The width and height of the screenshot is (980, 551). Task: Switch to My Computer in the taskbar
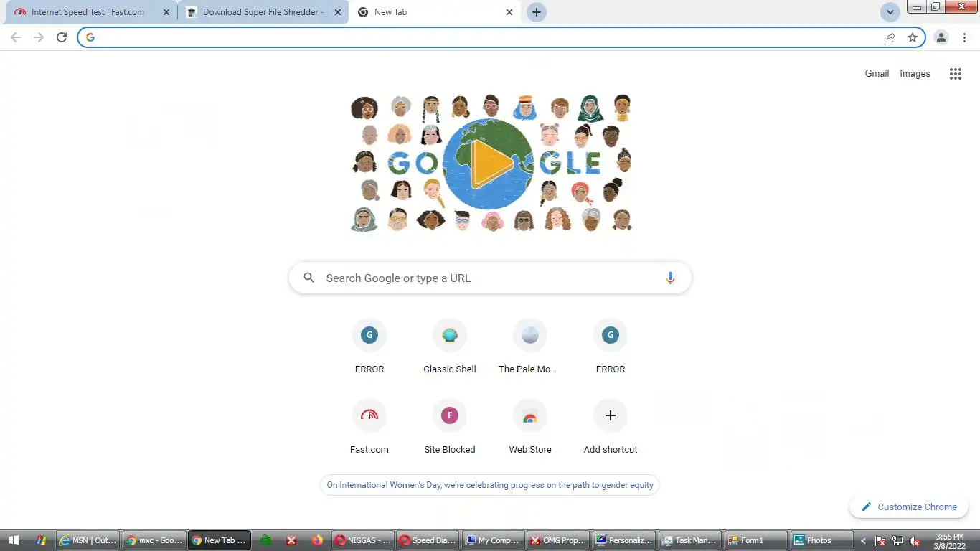493,540
